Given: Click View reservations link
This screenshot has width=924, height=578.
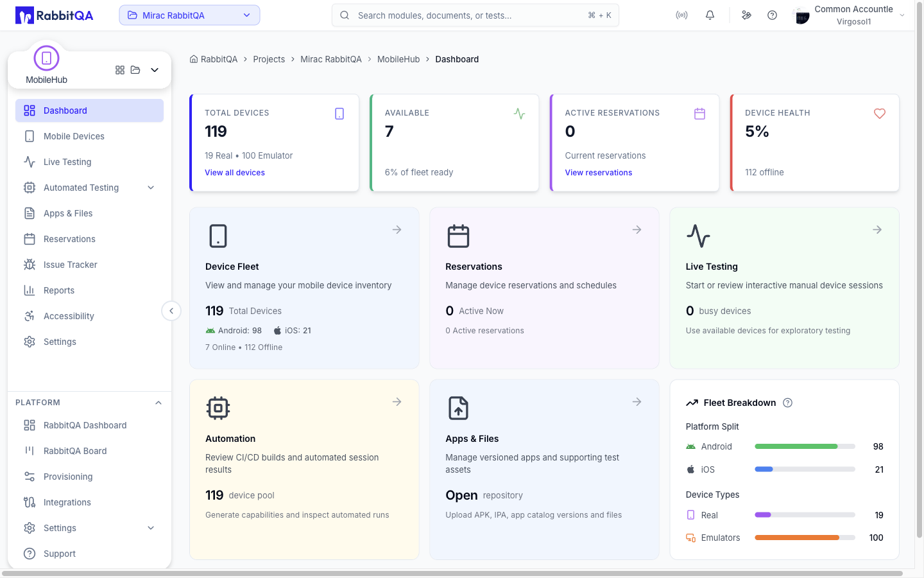Looking at the screenshot, I should coord(599,173).
